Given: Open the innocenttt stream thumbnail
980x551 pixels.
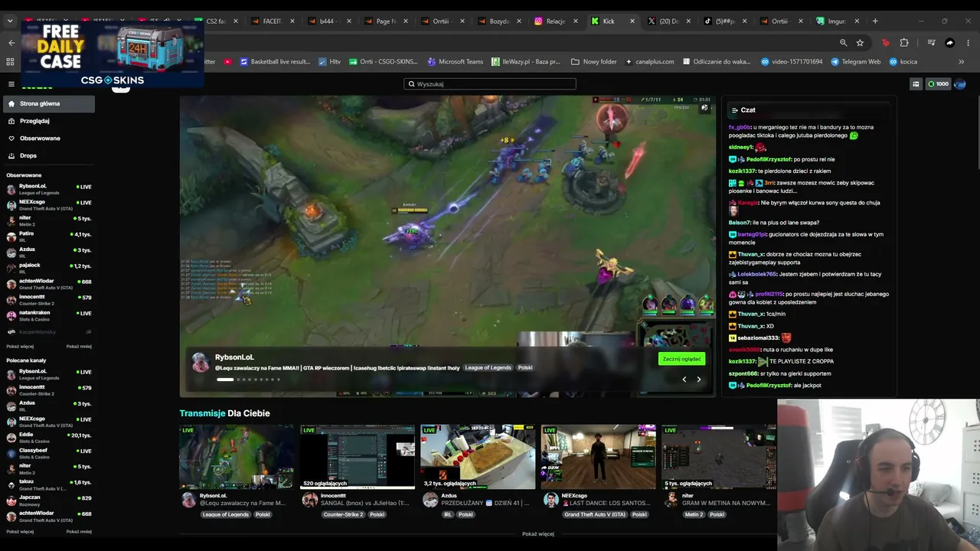Looking at the screenshot, I should tap(358, 457).
